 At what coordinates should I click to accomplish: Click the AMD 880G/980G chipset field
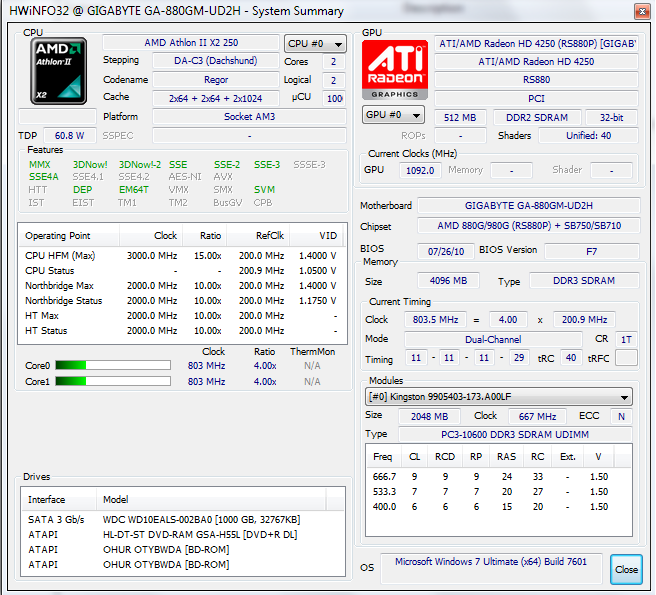[529, 226]
